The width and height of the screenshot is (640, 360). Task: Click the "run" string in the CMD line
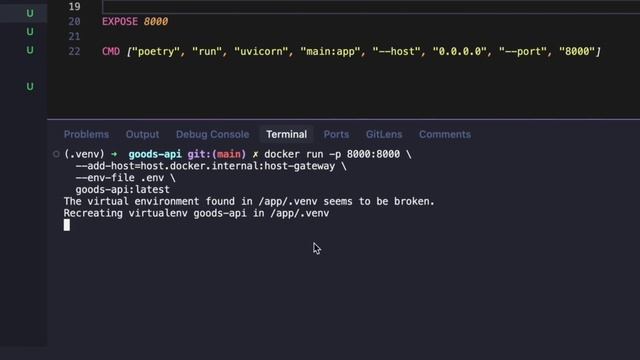click(207, 51)
